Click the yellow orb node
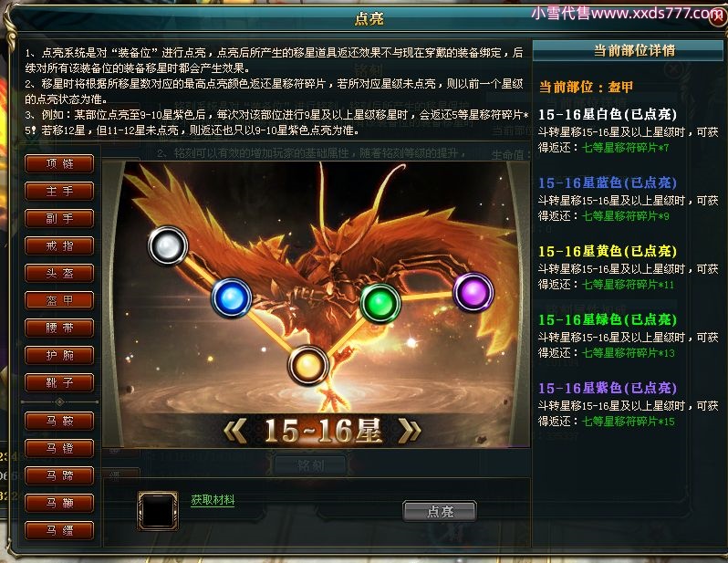 tap(308, 366)
